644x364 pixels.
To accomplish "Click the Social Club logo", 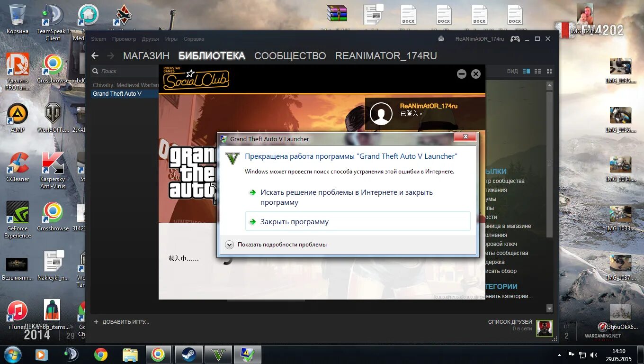I will 196,79.
